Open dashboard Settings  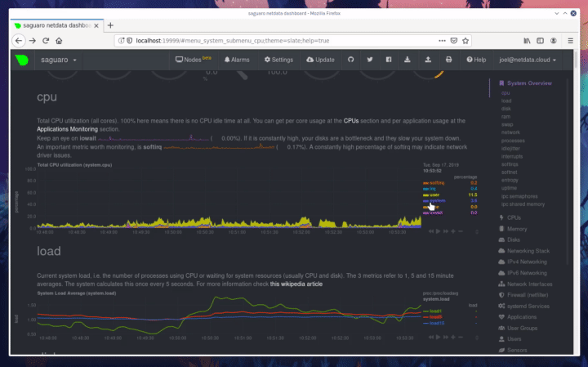coord(278,60)
